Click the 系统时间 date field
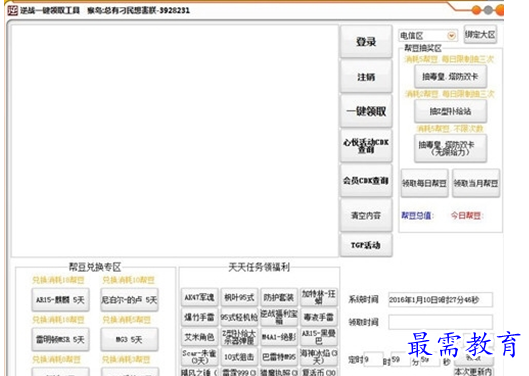The width and height of the screenshot is (529, 376). [x=440, y=300]
